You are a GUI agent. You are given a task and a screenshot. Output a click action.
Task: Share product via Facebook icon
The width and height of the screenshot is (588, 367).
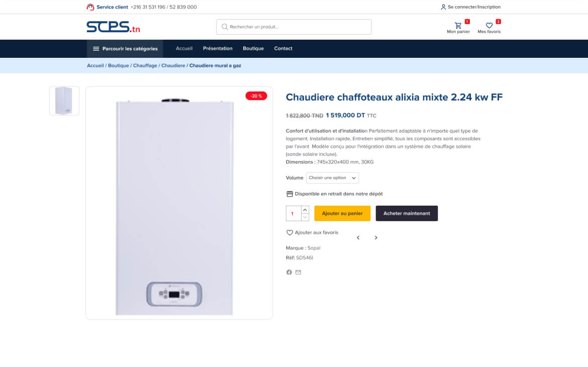pos(289,272)
